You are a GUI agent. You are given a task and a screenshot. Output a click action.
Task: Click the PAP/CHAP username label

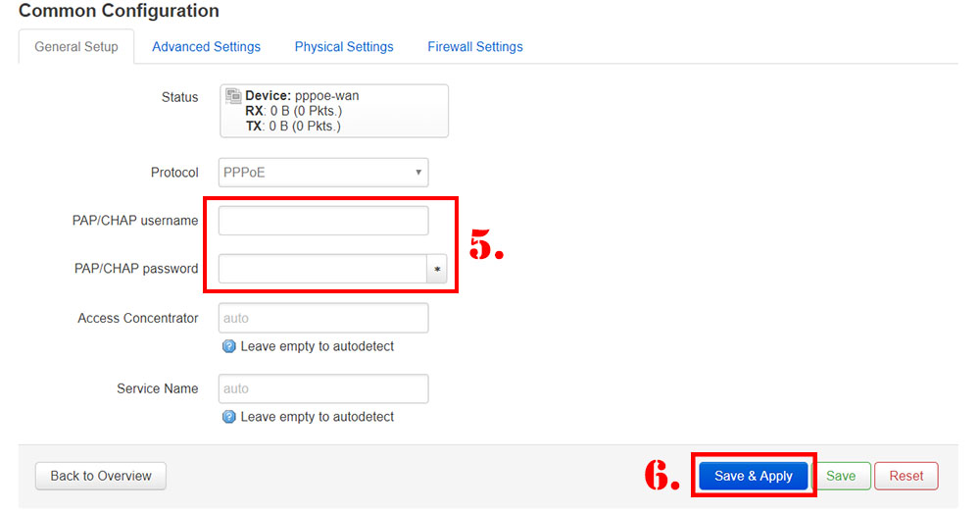135,221
